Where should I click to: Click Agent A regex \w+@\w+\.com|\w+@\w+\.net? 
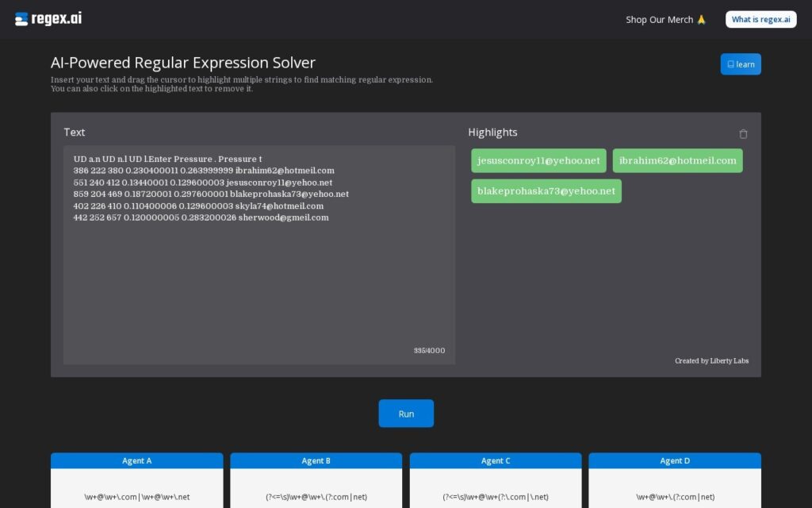[x=136, y=497]
